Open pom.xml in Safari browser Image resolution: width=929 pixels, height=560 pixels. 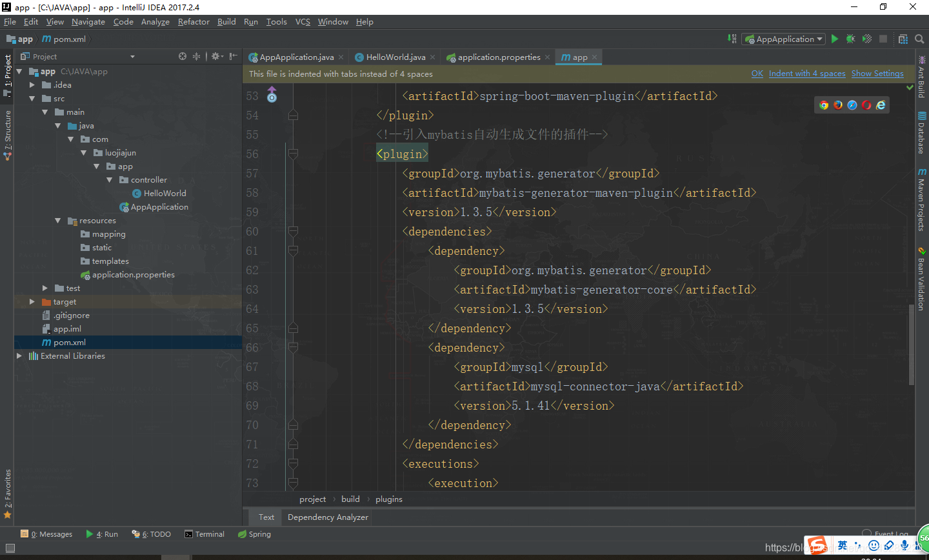[x=852, y=105]
